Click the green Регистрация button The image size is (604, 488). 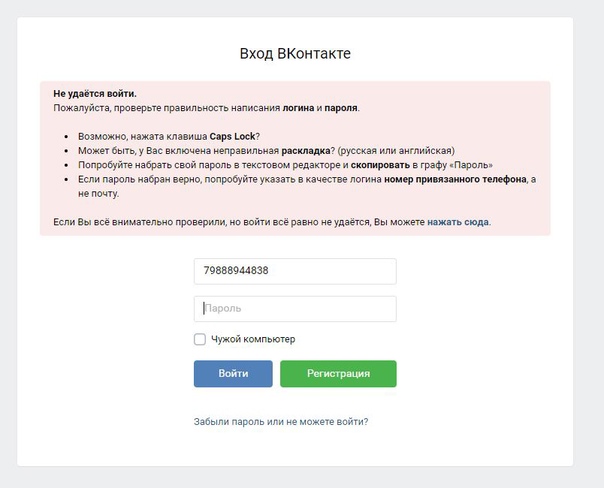(338, 374)
